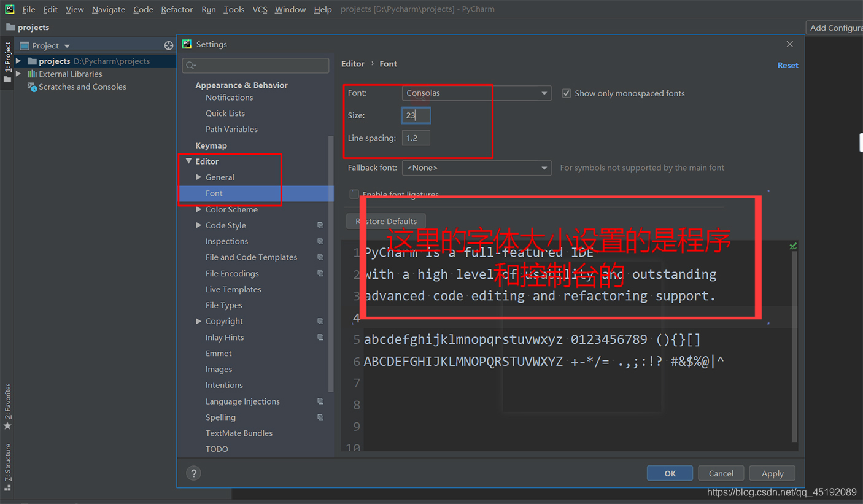Click the OK button

pyautogui.click(x=670, y=473)
